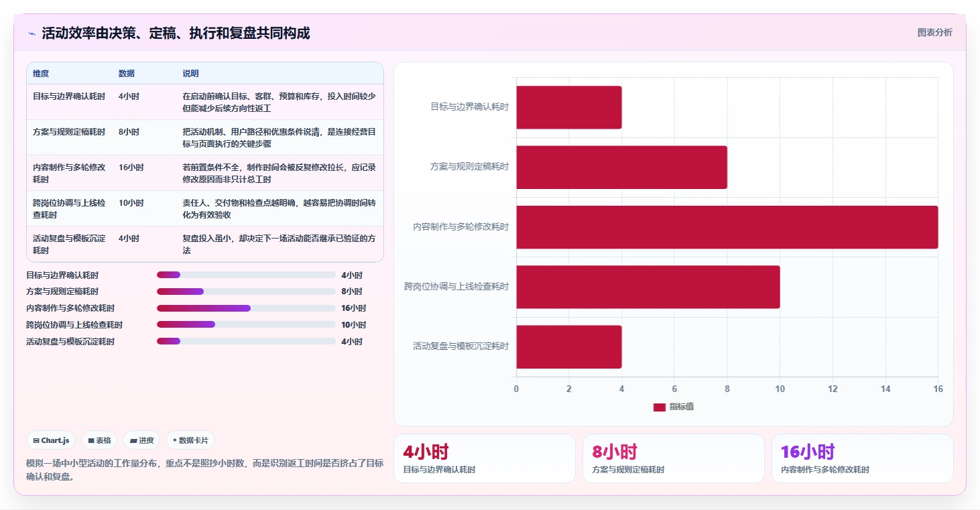Click the 数据卡片 tag chip
Image resolution: width=980 pixels, height=510 pixels.
coord(190,440)
